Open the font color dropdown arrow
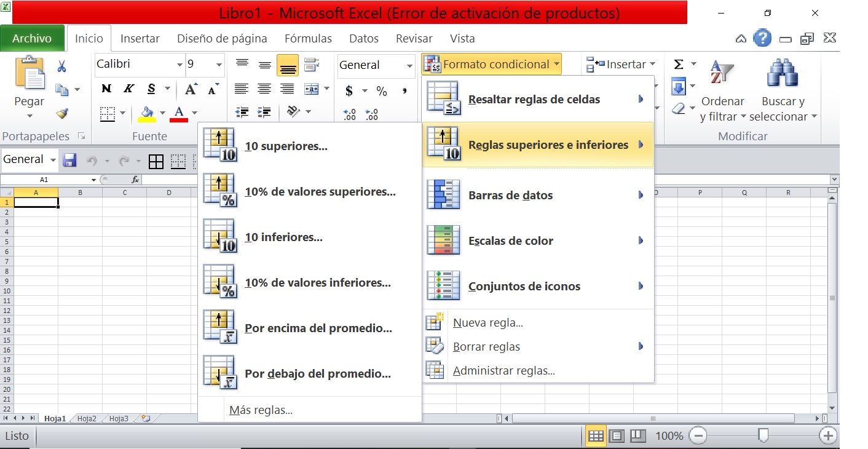 [x=194, y=113]
